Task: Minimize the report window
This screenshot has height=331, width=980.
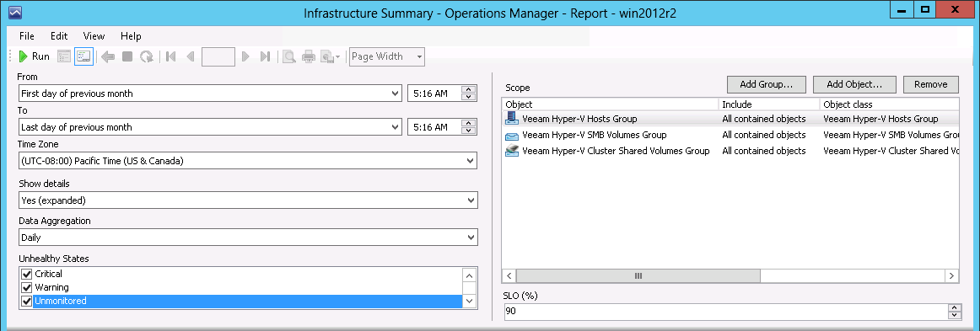Action: pos(902,9)
